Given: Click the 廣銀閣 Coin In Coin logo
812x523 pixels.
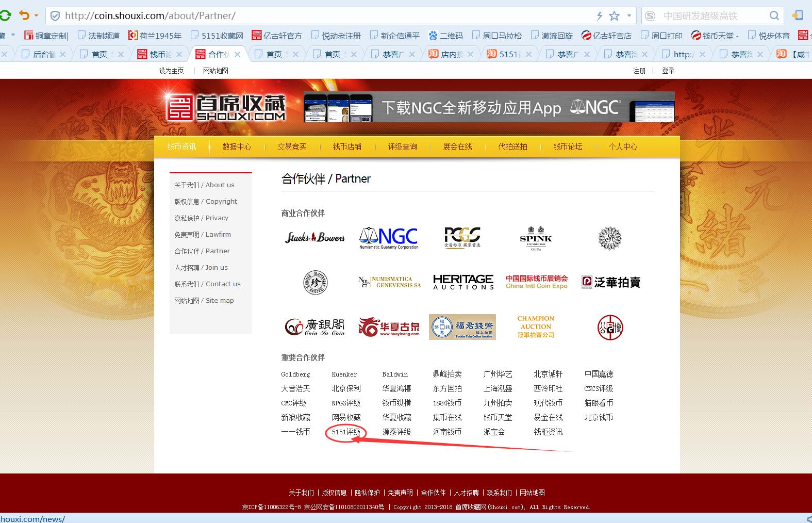Looking at the screenshot, I should [315, 327].
